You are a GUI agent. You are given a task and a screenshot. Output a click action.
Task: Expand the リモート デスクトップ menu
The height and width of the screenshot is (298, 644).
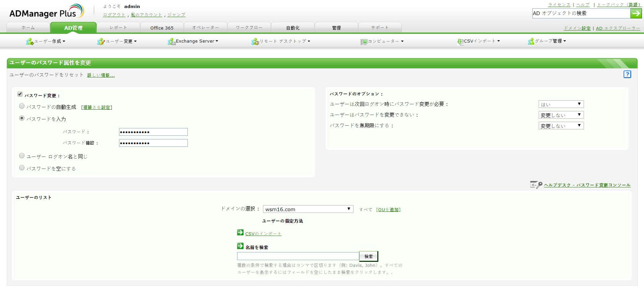(285, 41)
